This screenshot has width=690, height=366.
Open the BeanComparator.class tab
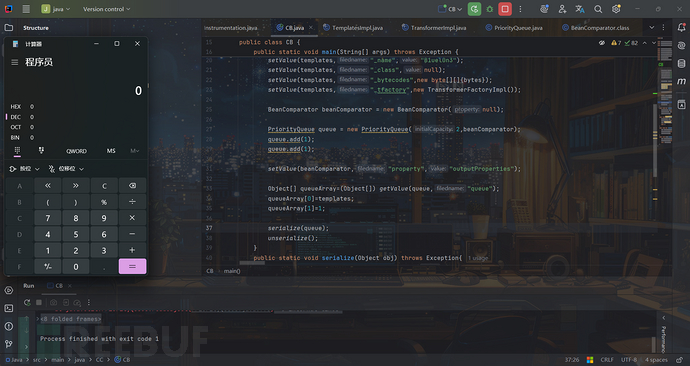pos(599,28)
